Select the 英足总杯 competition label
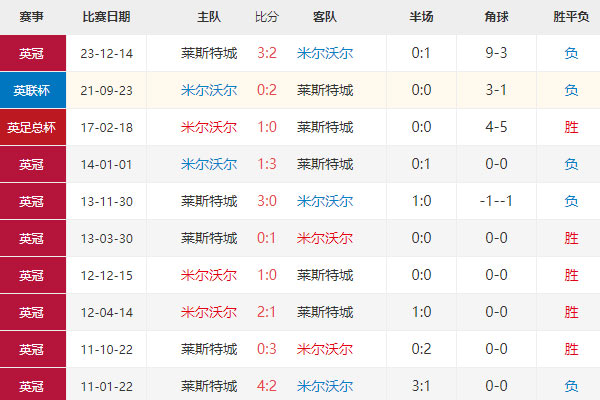Viewport: 600px width, 400px height. [x=33, y=127]
